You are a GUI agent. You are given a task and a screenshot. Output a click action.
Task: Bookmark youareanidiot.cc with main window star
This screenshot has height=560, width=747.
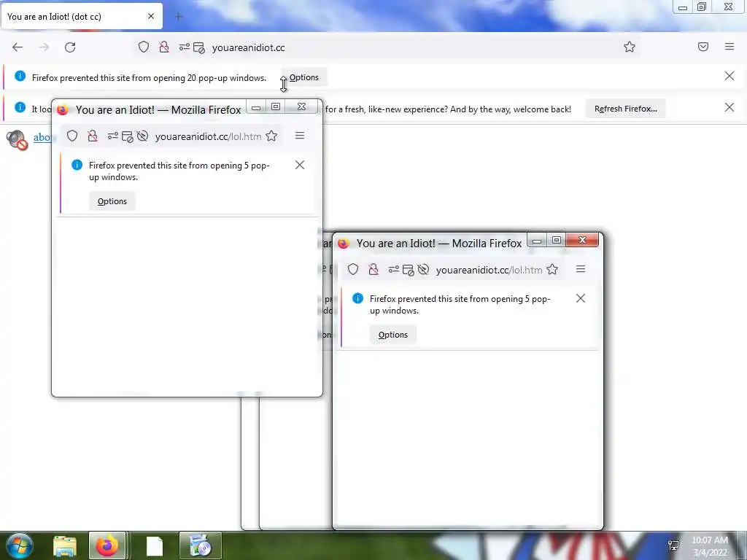click(630, 47)
